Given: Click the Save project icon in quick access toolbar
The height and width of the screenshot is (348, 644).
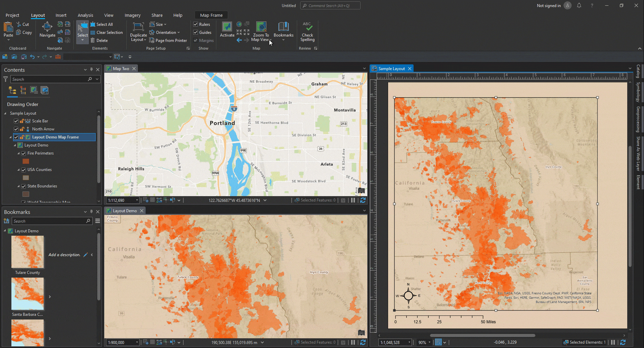Looking at the screenshot, I should pyautogui.click(x=24, y=57).
